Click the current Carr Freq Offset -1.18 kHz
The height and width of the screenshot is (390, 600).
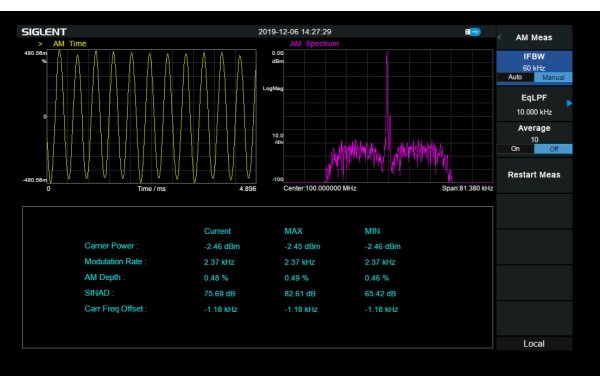tap(221, 310)
